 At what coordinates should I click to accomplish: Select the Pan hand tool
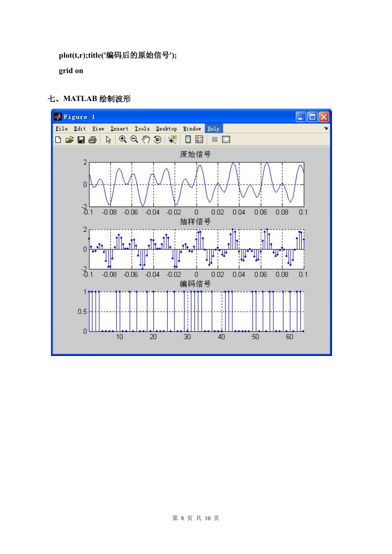click(x=146, y=139)
